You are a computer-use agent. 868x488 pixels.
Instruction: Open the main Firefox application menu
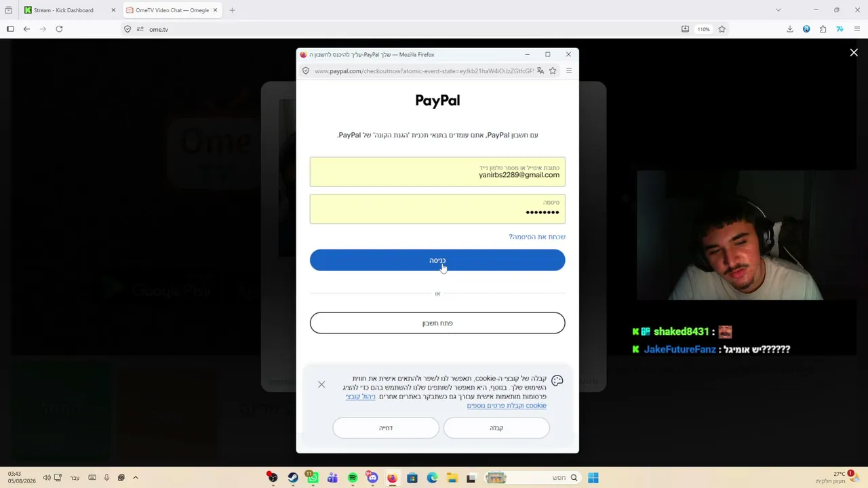(857, 29)
